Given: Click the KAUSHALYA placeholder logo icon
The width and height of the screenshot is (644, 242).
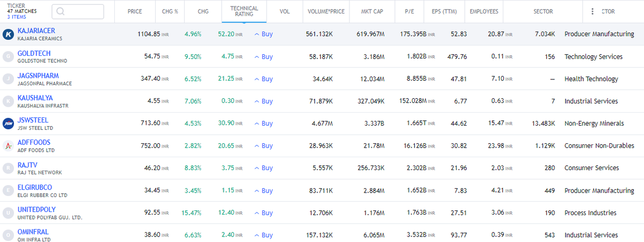Looking at the screenshot, I should pyautogui.click(x=8, y=101).
